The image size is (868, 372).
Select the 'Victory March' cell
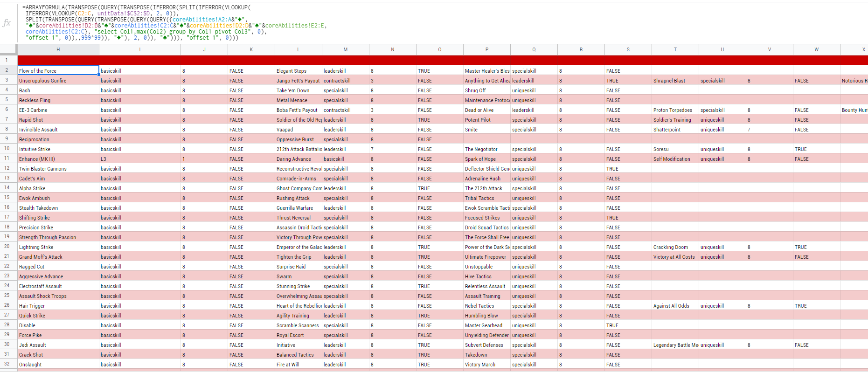point(487,365)
